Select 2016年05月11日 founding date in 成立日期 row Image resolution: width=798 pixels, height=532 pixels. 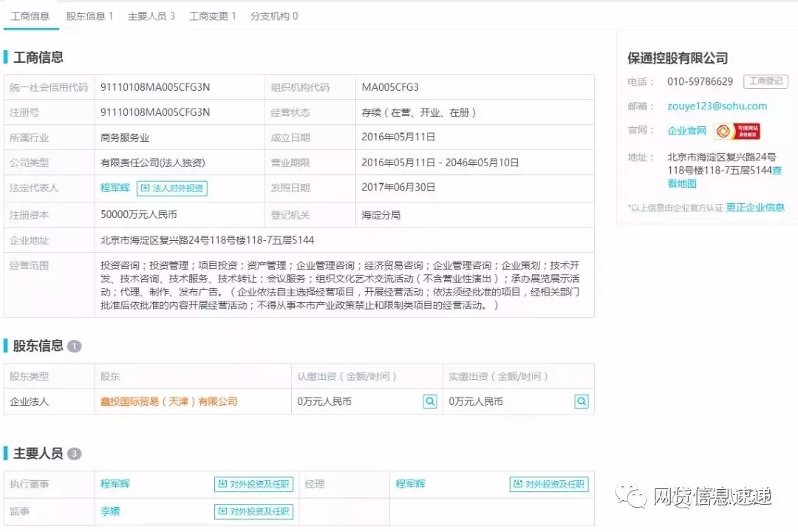398,137
